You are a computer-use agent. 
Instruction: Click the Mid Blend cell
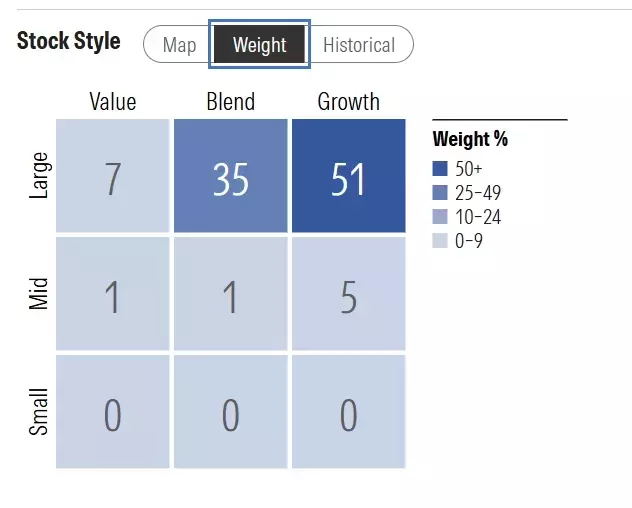(231, 294)
